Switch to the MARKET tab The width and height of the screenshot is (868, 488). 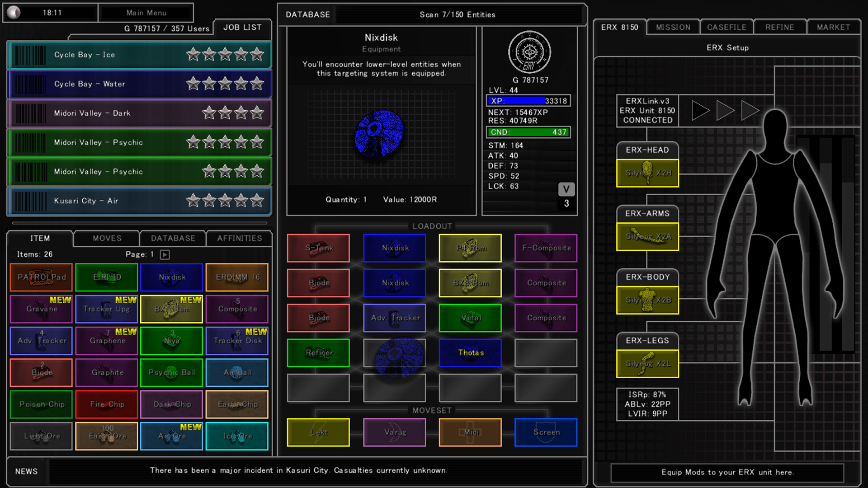833,27
